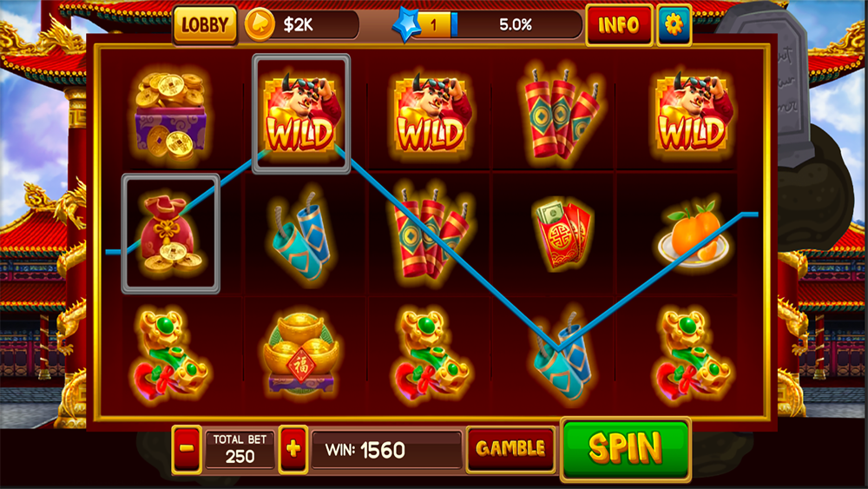
Task: Open the settings gear icon
Action: tap(674, 24)
